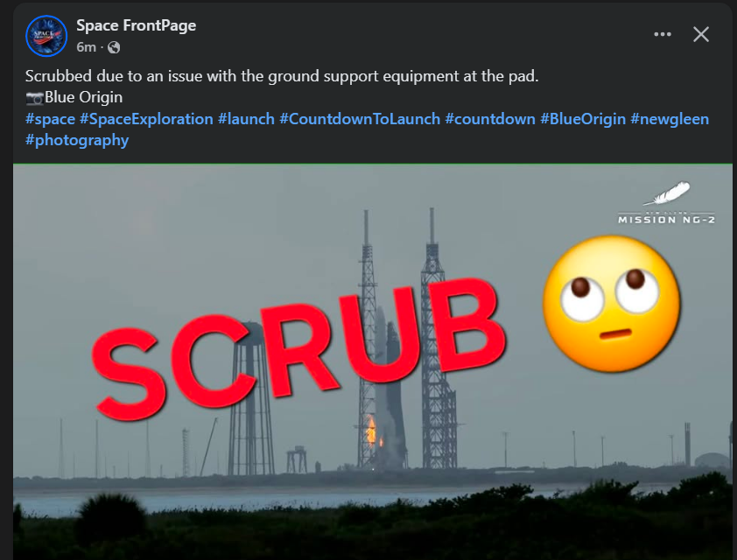This screenshot has width=737, height=560.
Task: Click the Blue Origin feather logo in image
Action: pos(666,193)
